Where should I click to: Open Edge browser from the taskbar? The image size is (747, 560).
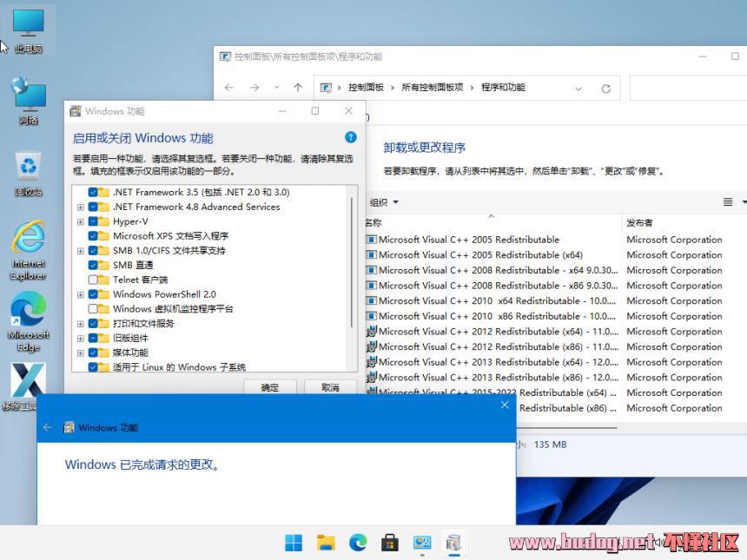(x=358, y=543)
